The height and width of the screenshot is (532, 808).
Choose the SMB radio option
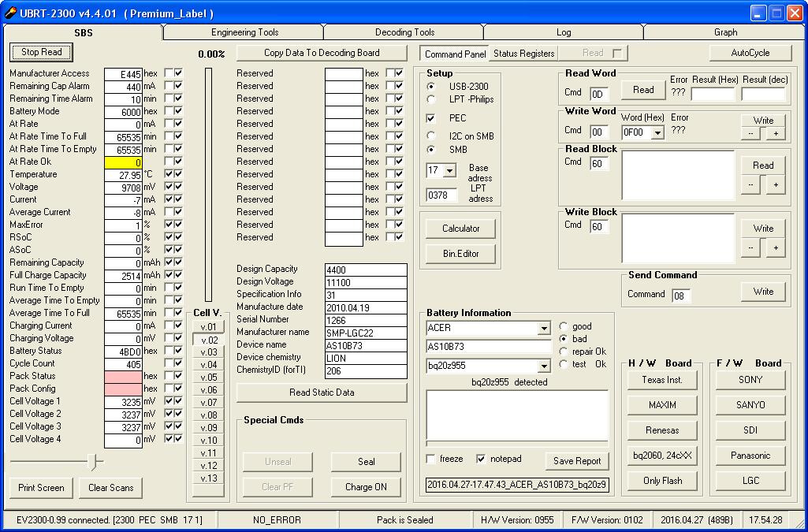pyautogui.click(x=430, y=149)
